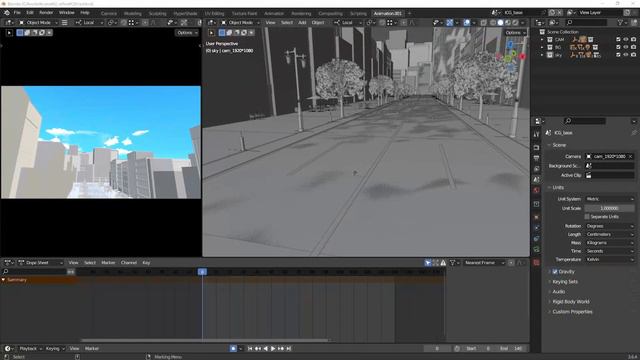Toggle render camera icon for CAM collection
Image resolution: width=640 pixels, height=360 pixels.
(633, 40)
